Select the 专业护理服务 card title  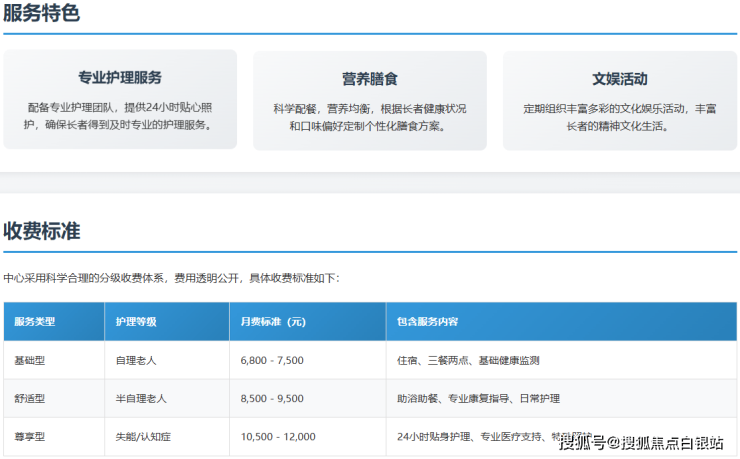coord(120,78)
